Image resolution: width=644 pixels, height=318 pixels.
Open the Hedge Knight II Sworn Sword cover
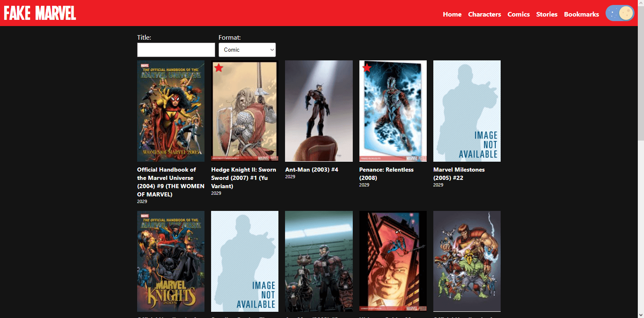coord(245,111)
